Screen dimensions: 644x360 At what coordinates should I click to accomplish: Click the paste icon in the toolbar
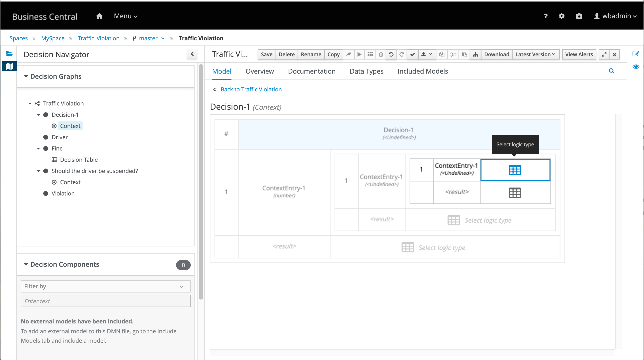464,54
